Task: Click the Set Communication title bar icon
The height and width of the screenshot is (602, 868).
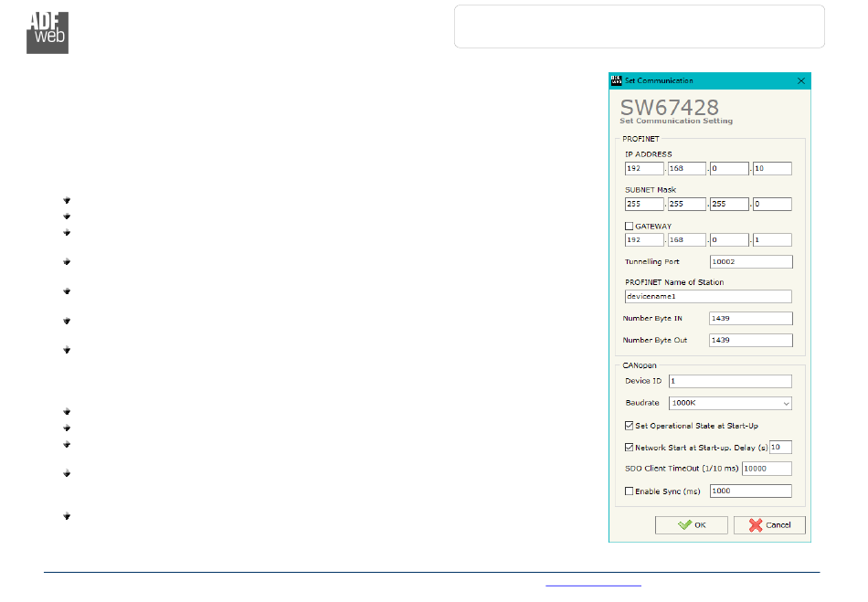Action: click(x=616, y=81)
